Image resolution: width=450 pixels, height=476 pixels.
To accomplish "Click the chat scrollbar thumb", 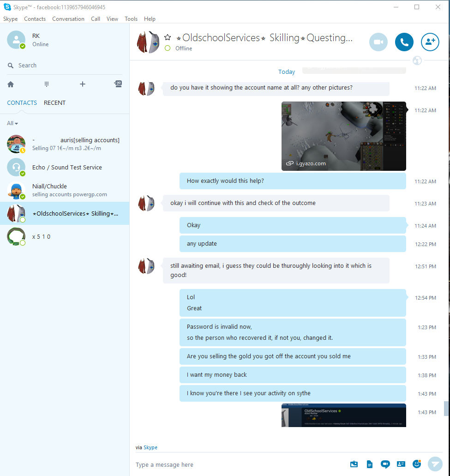I will (446, 408).
